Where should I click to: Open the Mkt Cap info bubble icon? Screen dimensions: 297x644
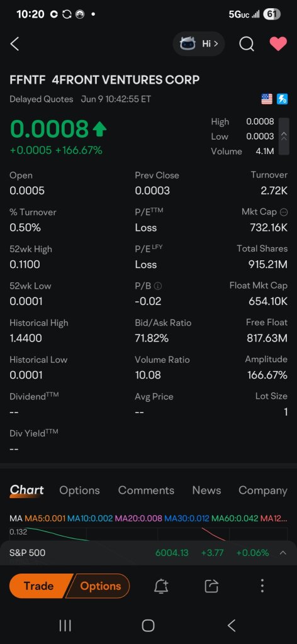[x=283, y=212]
